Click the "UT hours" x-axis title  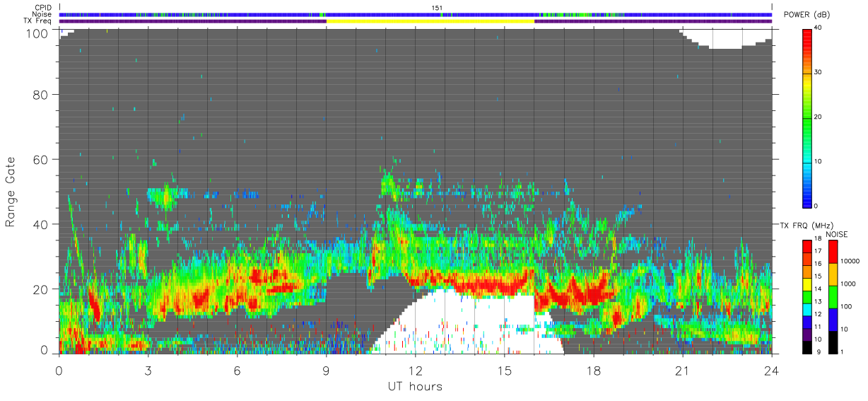(415, 387)
